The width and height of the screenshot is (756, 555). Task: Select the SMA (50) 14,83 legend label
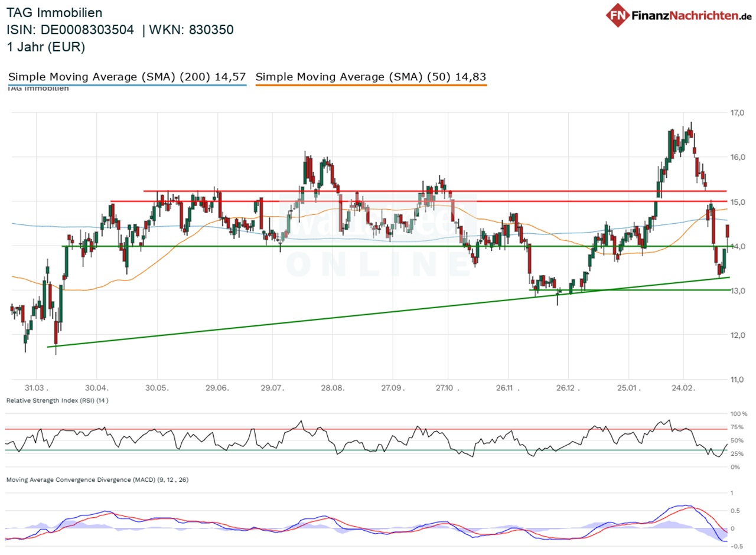coord(371,77)
